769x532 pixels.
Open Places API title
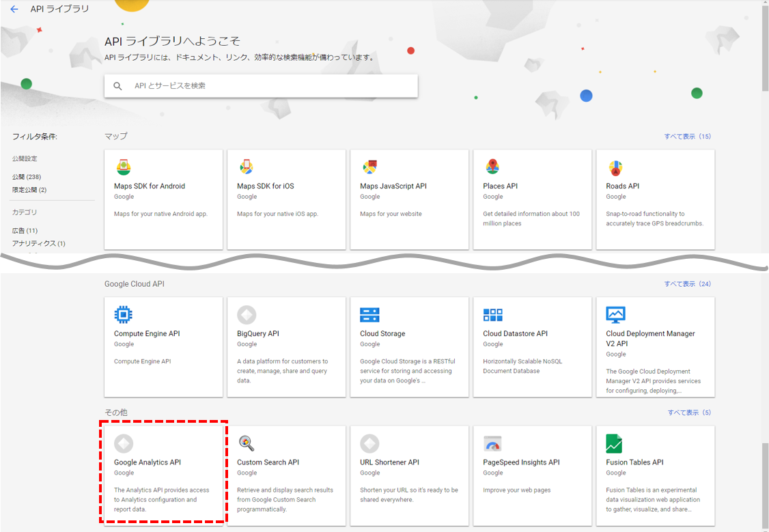[500, 186]
